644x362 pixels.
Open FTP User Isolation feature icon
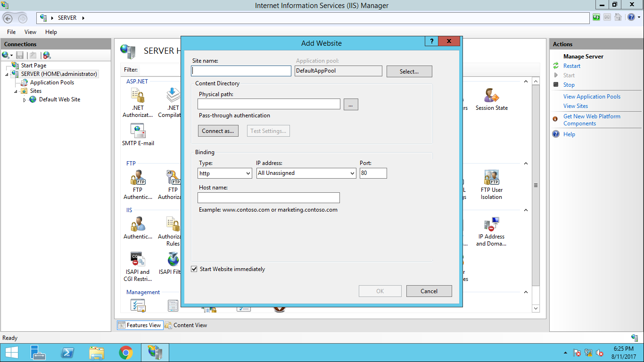coord(491,177)
